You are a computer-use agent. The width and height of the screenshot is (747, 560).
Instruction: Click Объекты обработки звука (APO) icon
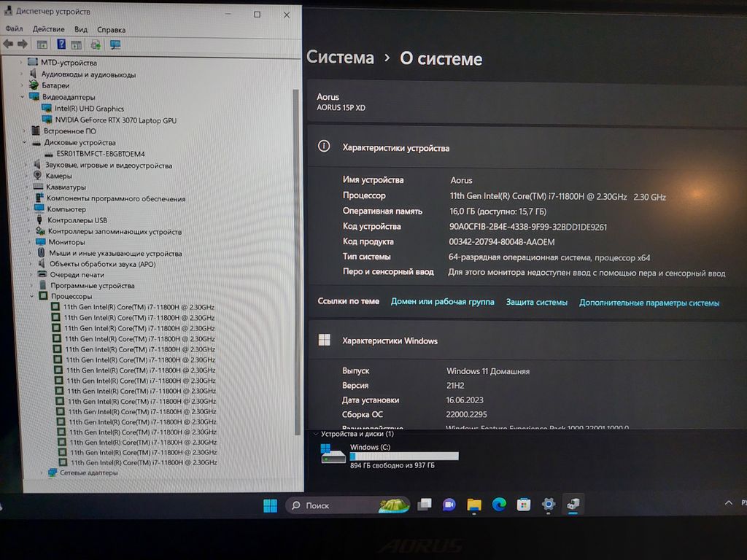pyautogui.click(x=42, y=263)
